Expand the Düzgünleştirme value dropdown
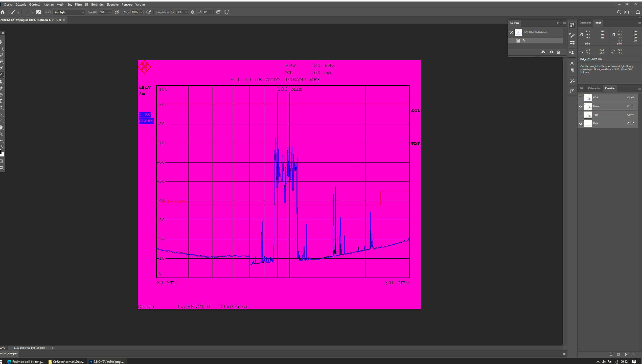This screenshot has width=642, height=364. click(x=186, y=12)
